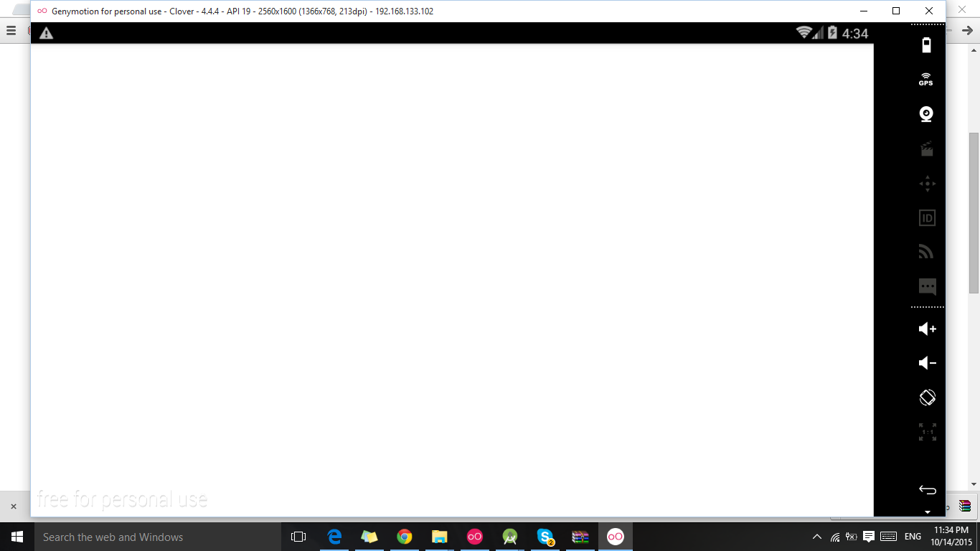This screenshot has height=551, width=980.
Task: Close the Genymotion emulator window
Action: pyautogui.click(x=929, y=11)
